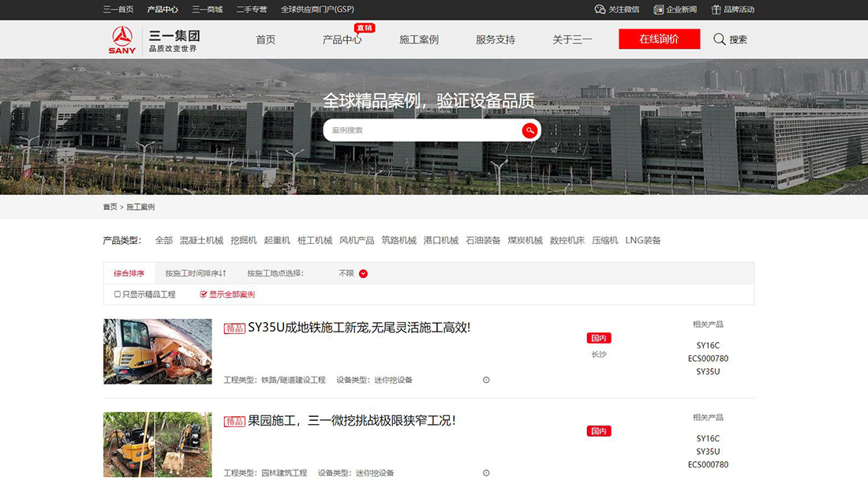Open 关于三一 in main navigation
This screenshot has height=488, width=868.
coord(572,40)
